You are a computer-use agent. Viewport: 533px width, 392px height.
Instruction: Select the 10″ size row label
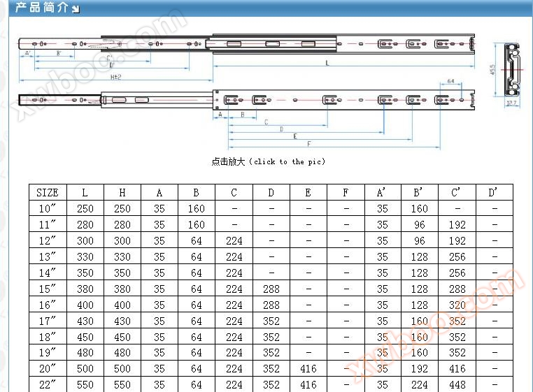[x=48, y=209]
